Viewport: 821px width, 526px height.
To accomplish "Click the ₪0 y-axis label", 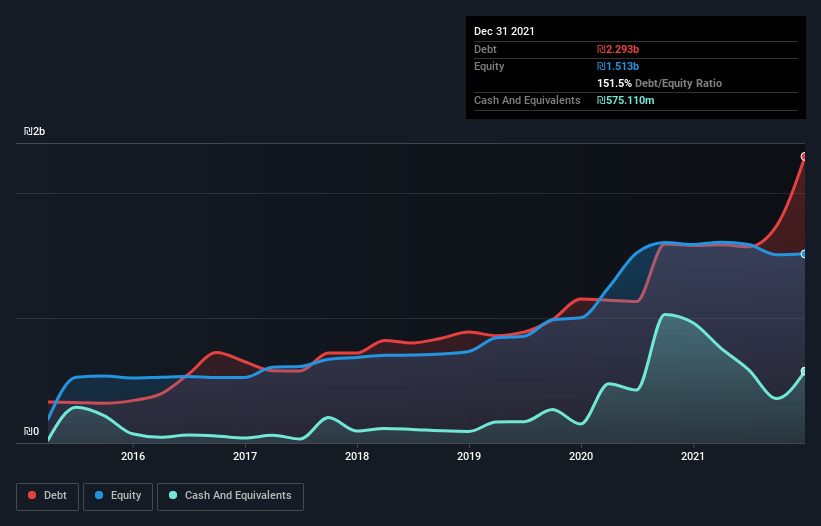I will 31,431.
